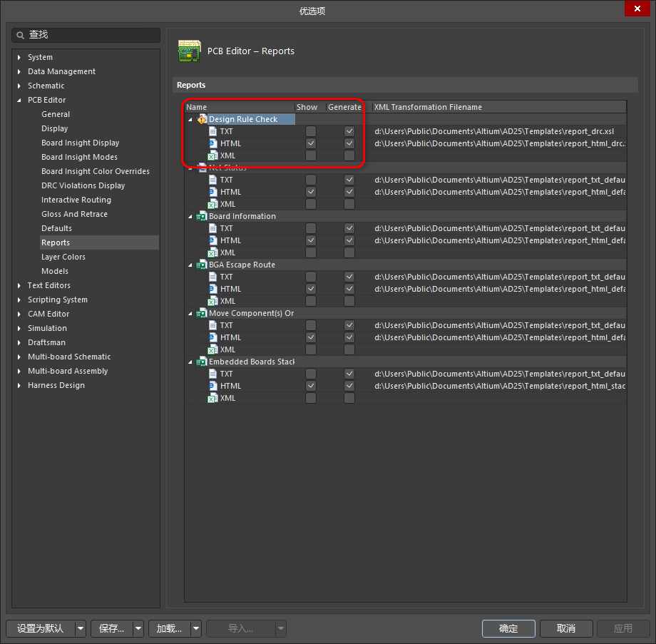Click the Move Component(s) Or report icon
Image resolution: width=656 pixels, height=644 pixels.
pyautogui.click(x=202, y=313)
